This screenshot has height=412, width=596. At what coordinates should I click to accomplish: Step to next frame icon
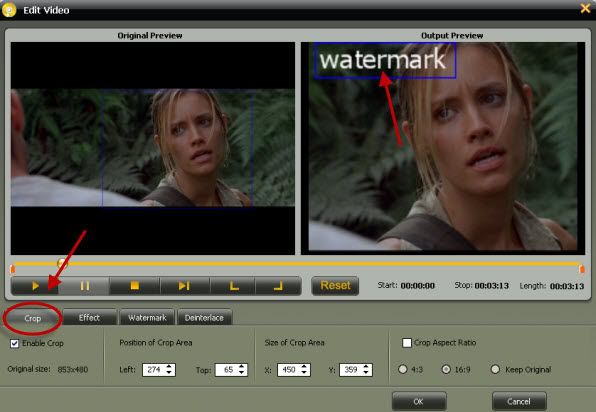tap(184, 286)
